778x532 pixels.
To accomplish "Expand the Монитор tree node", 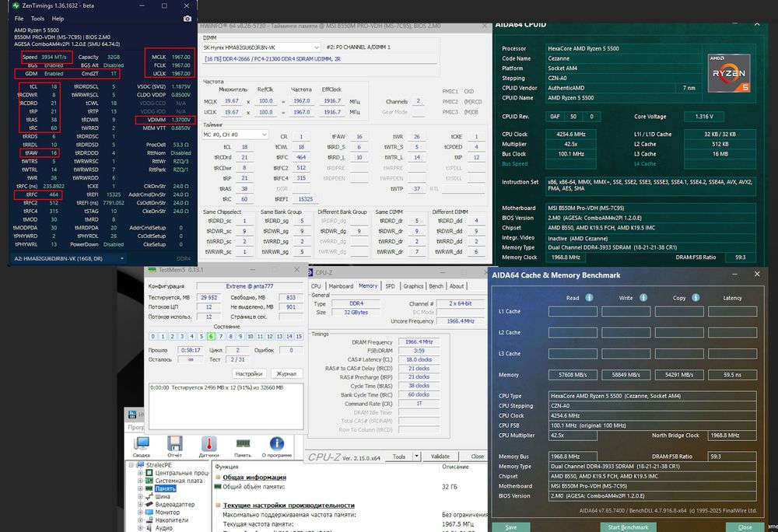I will pos(140,513).
